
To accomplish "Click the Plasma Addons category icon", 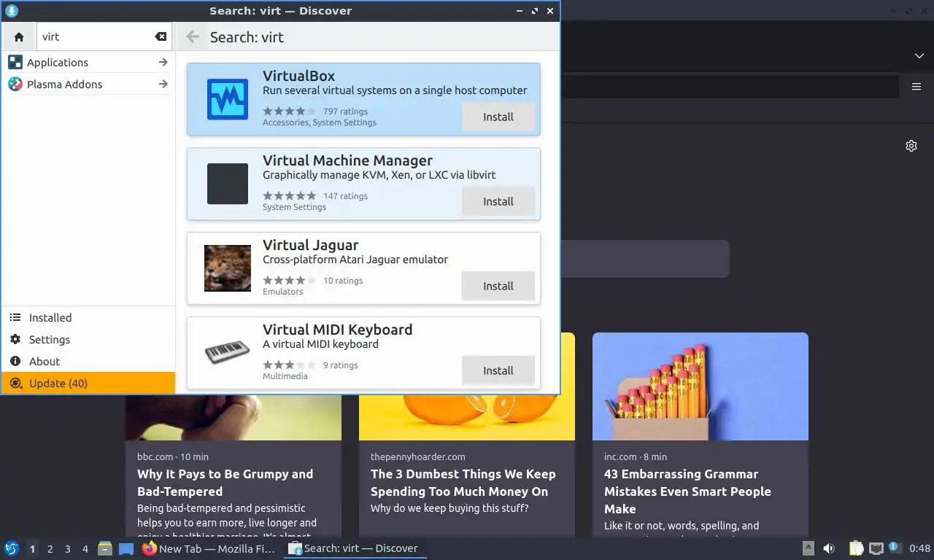I will coord(15,84).
